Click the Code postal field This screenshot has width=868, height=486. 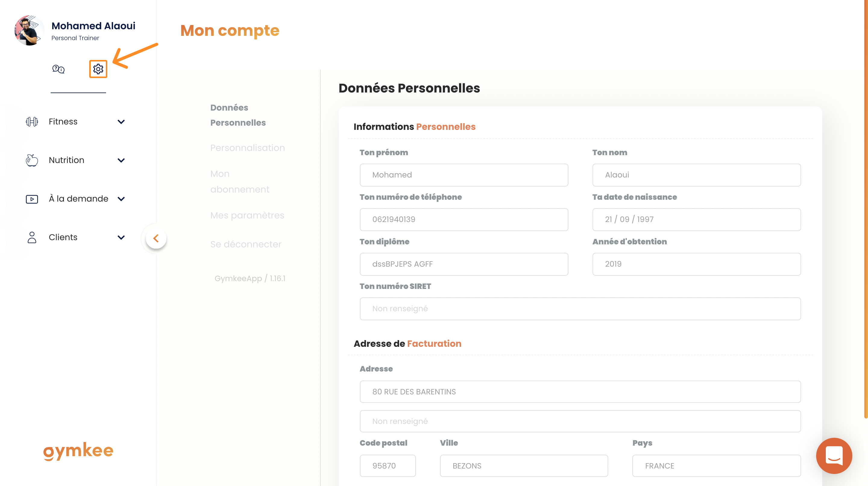tap(388, 466)
